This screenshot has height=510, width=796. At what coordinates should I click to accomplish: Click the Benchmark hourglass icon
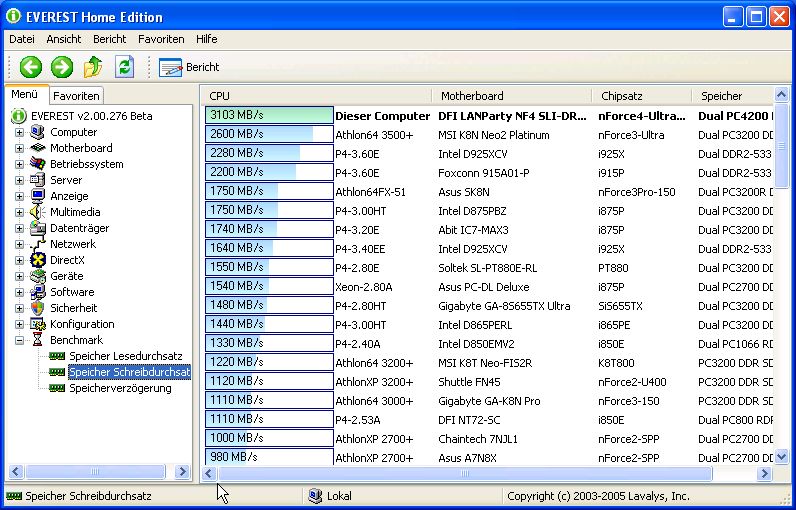click(x=38, y=340)
